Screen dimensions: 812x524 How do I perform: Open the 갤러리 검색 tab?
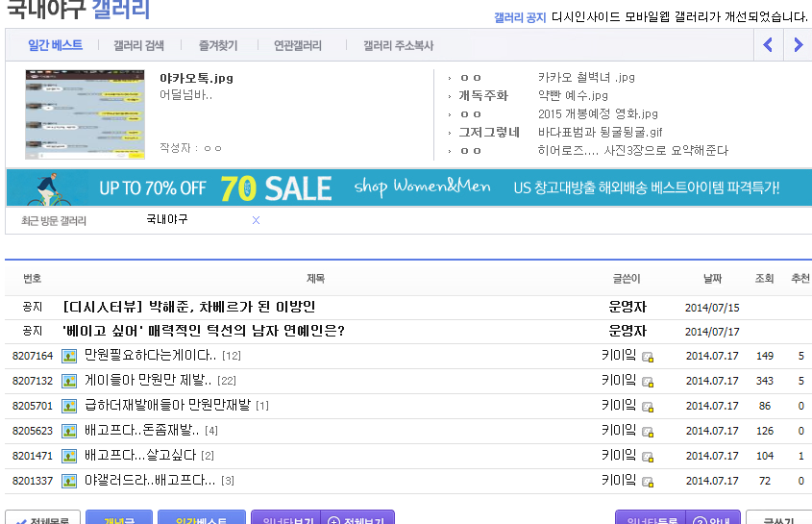tap(138, 45)
